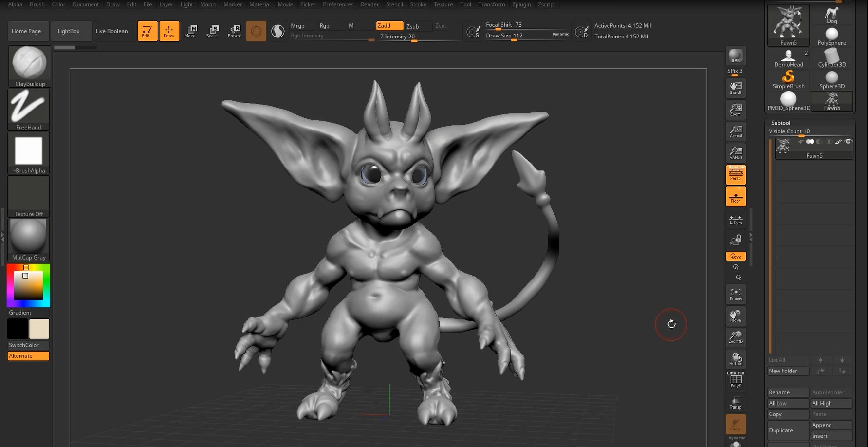The image size is (868, 447).
Task: Choose the Move transform tool in top toolbar
Action: click(x=190, y=31)
